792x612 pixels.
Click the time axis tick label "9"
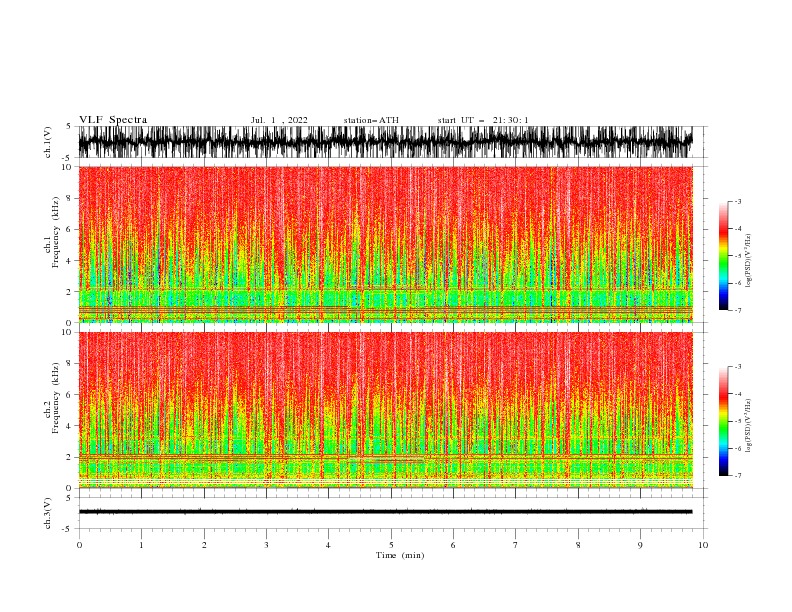pos(640,545)
